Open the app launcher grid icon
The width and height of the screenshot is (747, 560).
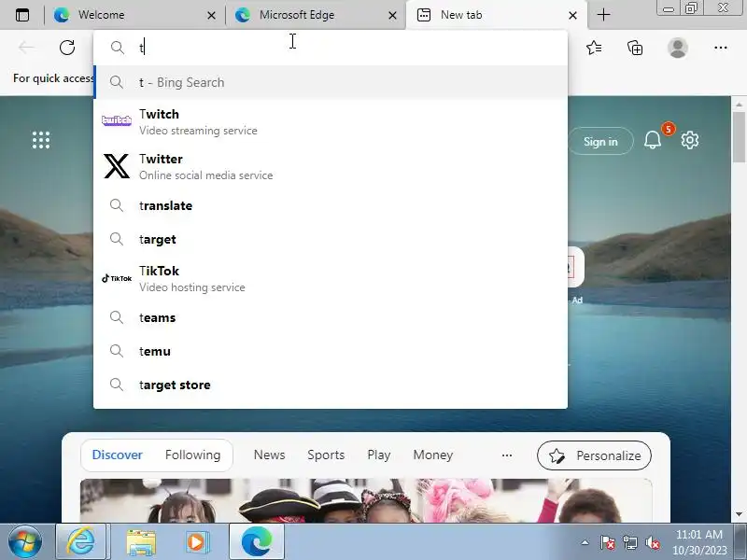(x=41, y=140)
